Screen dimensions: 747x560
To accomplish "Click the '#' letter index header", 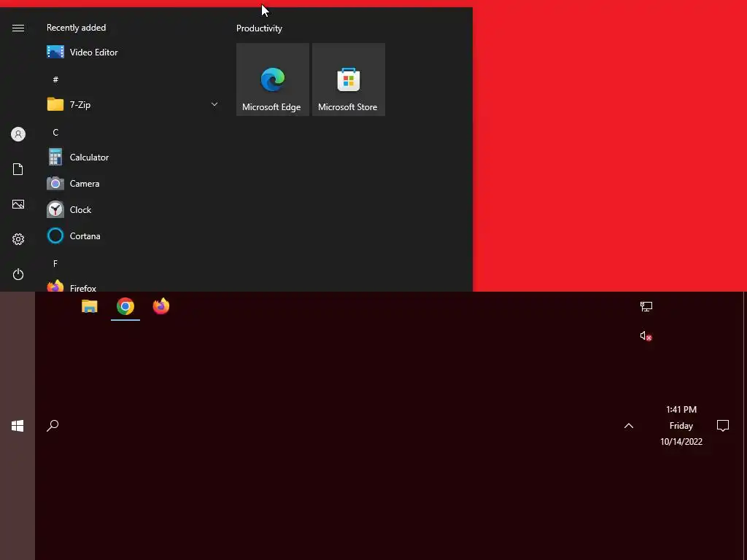I will tap(55, 79).
